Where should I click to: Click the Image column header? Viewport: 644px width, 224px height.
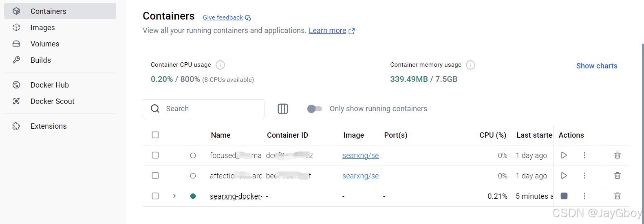[x=354, y=135]
